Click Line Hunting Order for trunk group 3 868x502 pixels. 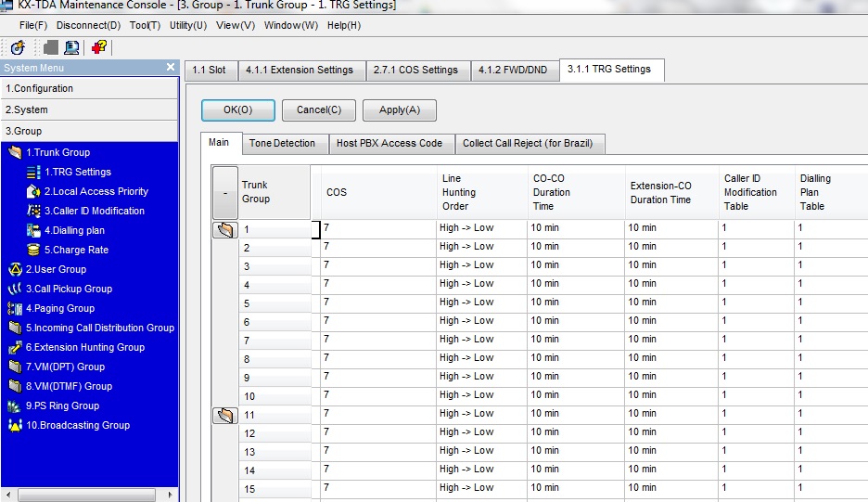(481, 265)
